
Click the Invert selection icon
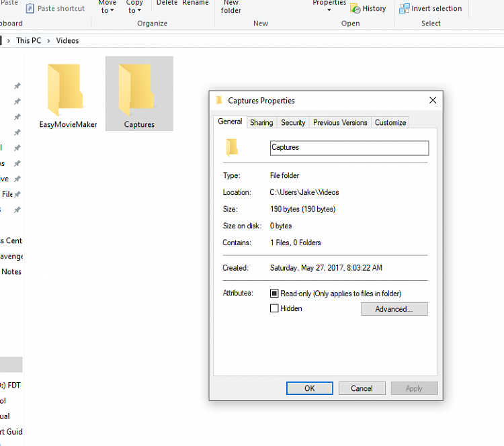tap(404, 8)
